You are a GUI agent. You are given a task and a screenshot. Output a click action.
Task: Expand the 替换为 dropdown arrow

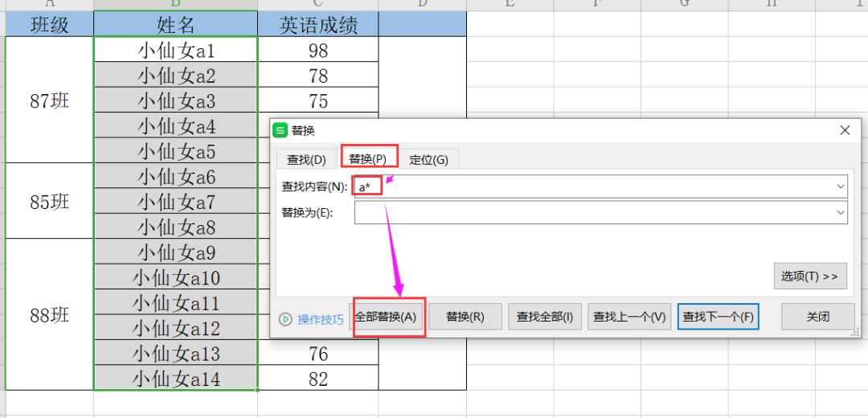click(x=841, y=213)
